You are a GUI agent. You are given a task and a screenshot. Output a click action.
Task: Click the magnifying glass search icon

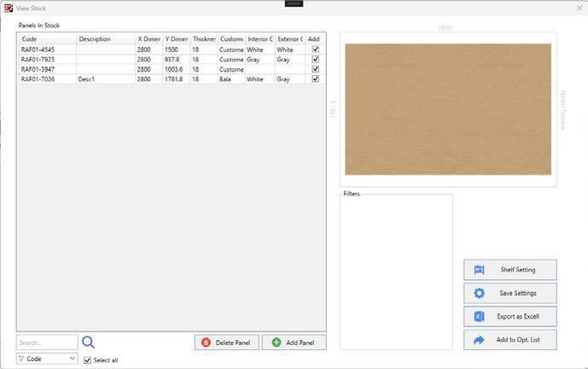pyautogui.click(x=89, y=343)
